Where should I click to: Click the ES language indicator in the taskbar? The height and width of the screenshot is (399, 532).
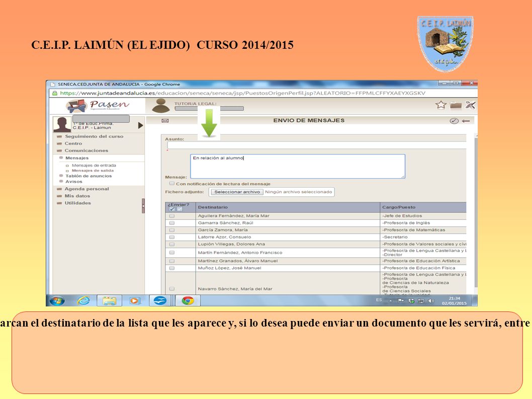[379, 300]
